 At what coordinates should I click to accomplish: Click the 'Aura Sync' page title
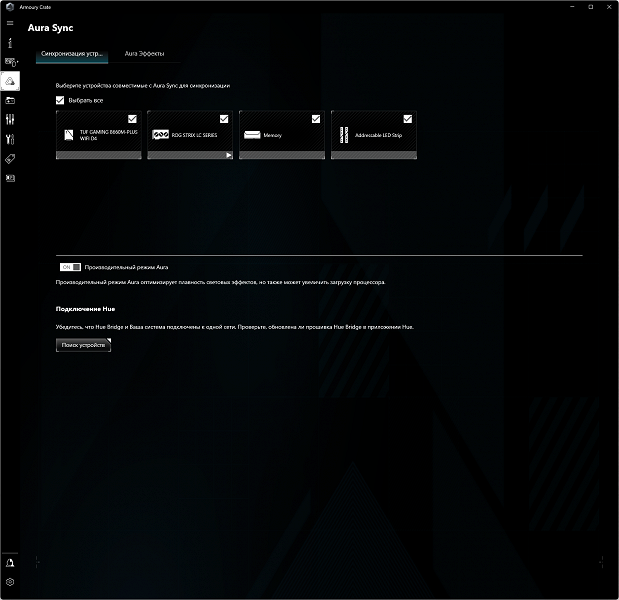(x=51, y=28)
